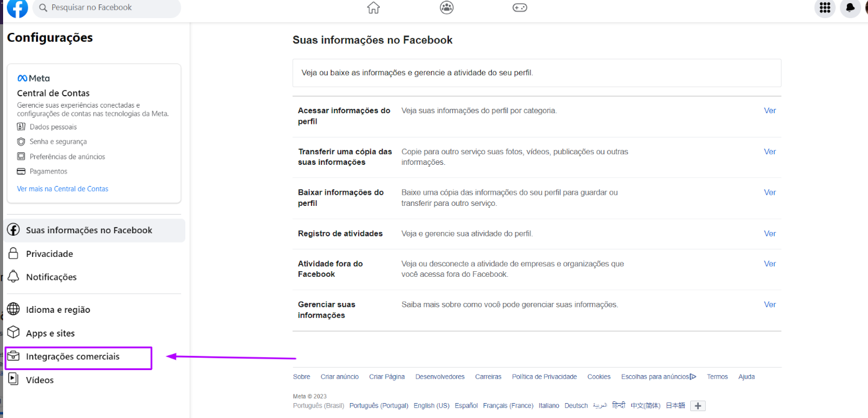Open the apps grid menu icon
The image size is (868, 418).
coord(825,7)
